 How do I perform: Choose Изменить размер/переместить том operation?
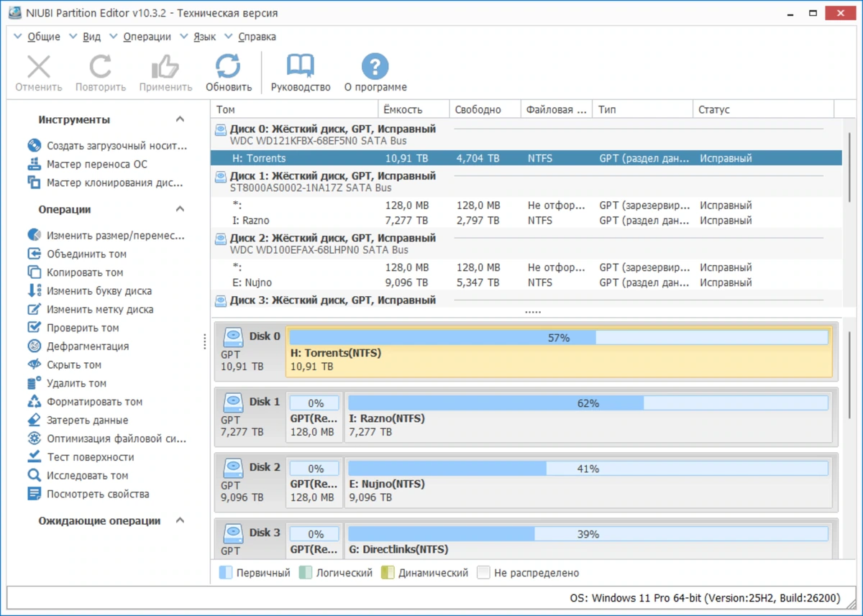[106, 235]
